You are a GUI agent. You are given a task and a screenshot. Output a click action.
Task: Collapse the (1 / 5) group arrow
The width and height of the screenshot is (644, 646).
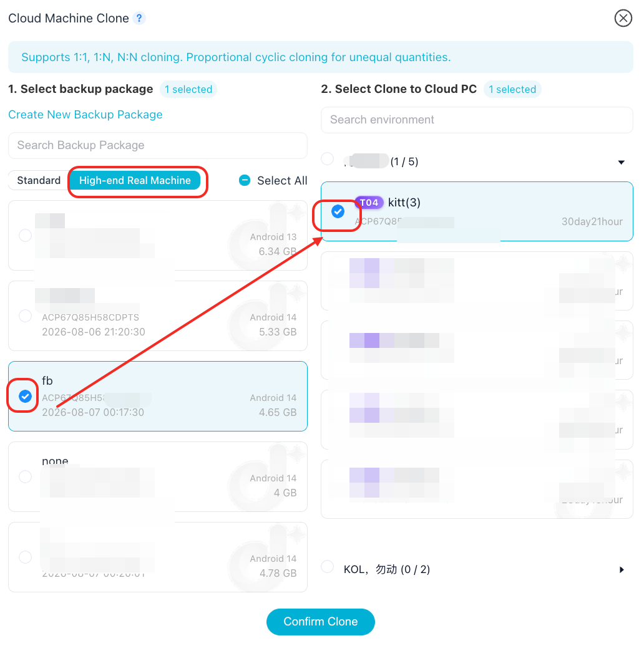(621, 162)
